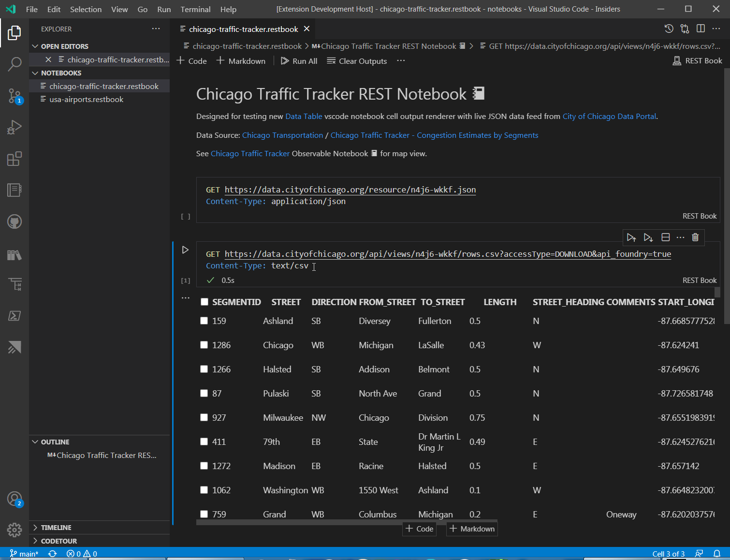Open the Extensions view

click(15, 159)
